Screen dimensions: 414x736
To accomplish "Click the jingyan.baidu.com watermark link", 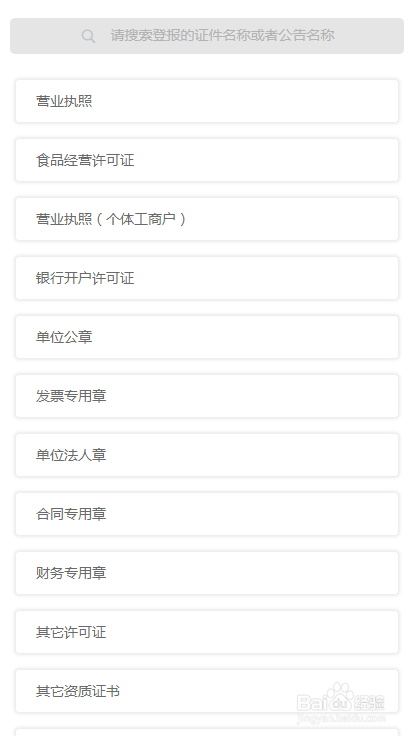I will point(341,718).
